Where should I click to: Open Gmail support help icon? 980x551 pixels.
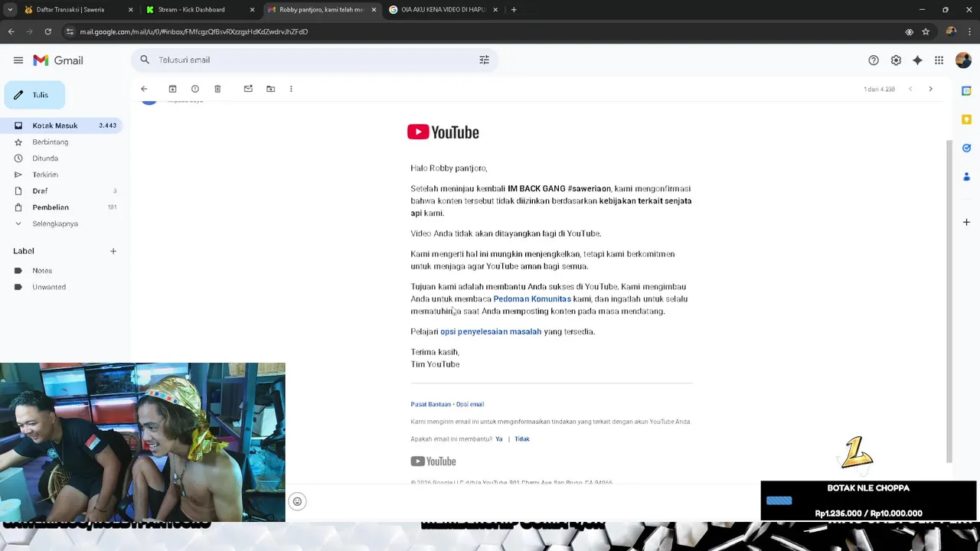click(874, 60)
